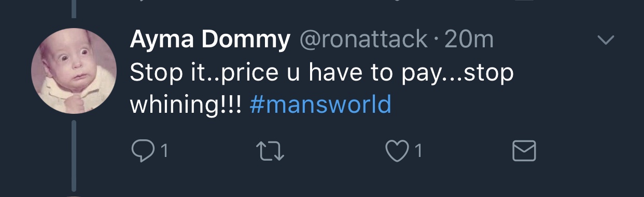
Task: Click the Ayma Dommy display name
Action: point(210,41)
